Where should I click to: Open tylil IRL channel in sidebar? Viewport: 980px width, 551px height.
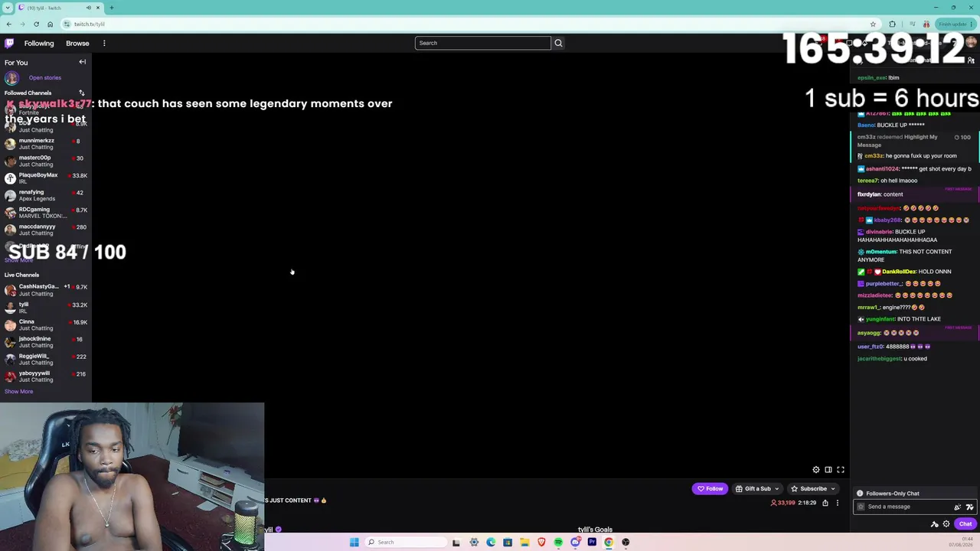tap(46, 308)
